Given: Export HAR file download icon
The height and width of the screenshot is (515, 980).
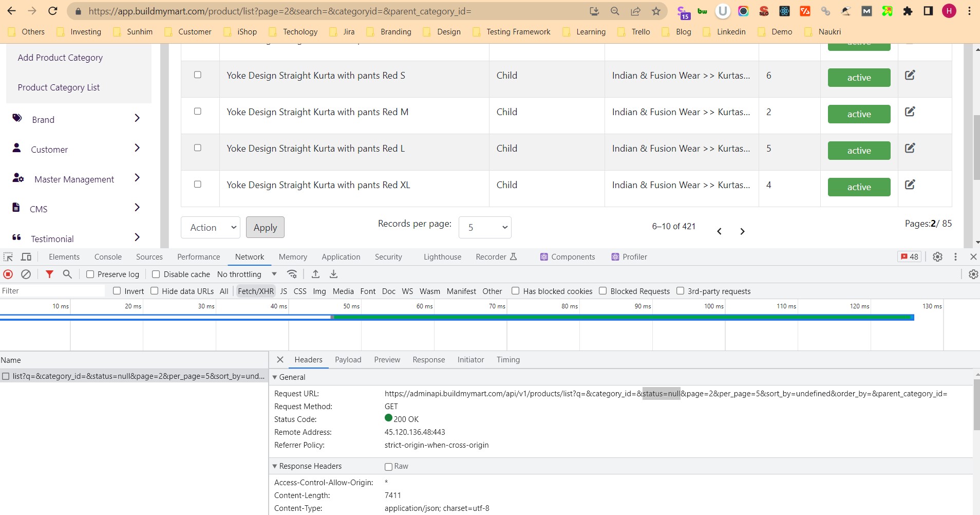Looking at the screenshot, I should coord(333,274).
